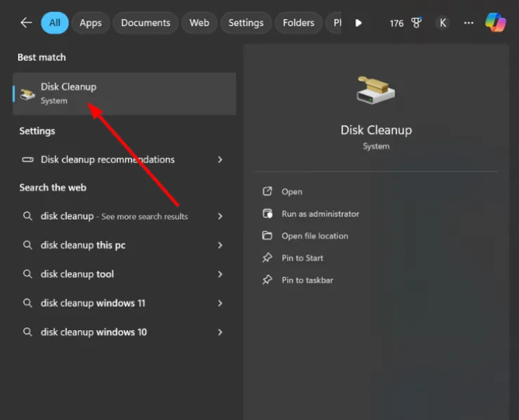
Task: Click the Pin to taskbar pin icon
Action: pyautogui.click(x=267, y=280)
